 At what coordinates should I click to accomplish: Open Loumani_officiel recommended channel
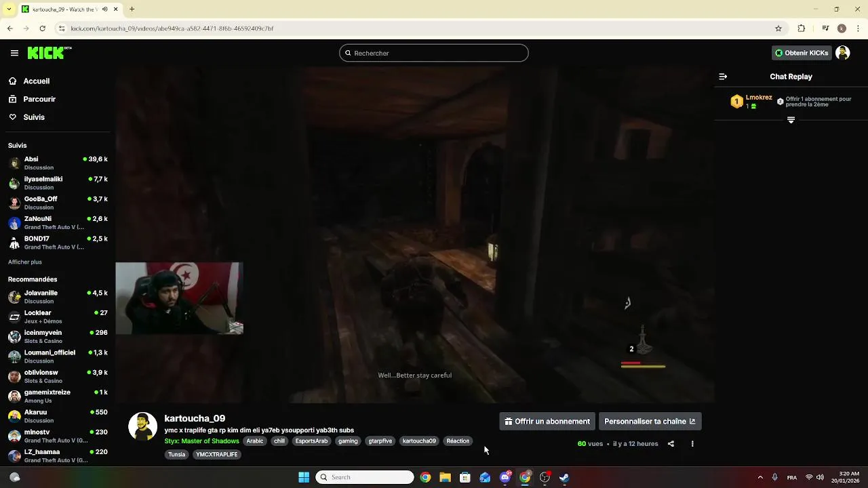coord(58,357)
